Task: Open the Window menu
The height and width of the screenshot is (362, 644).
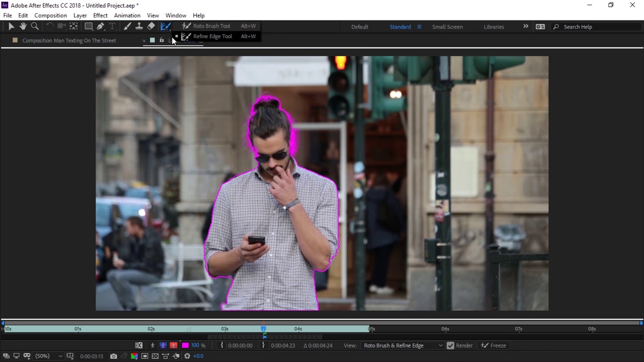Action: click(x=176, y=16)
